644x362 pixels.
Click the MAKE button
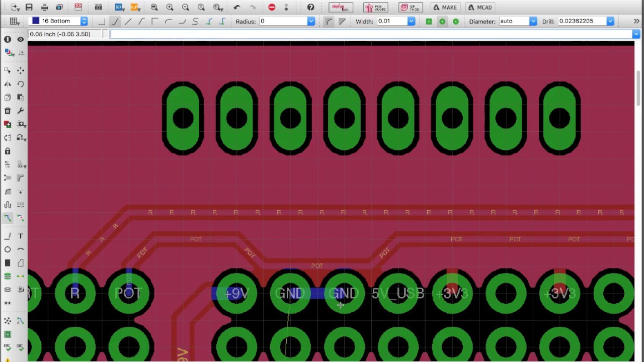445,8
